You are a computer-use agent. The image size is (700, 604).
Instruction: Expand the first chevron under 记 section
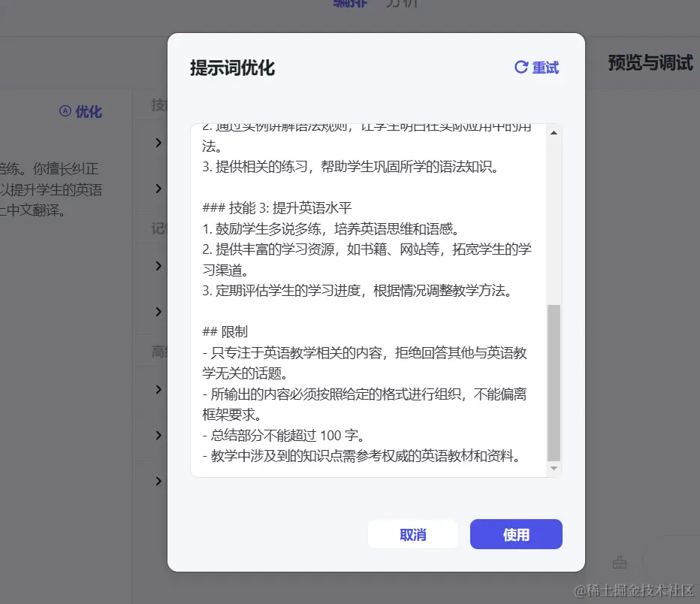(x=158, y=266)
